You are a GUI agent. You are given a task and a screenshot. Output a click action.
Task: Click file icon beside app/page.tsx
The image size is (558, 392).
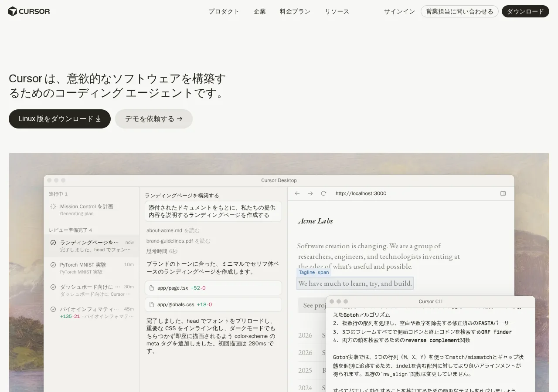(x=152, y=288)
